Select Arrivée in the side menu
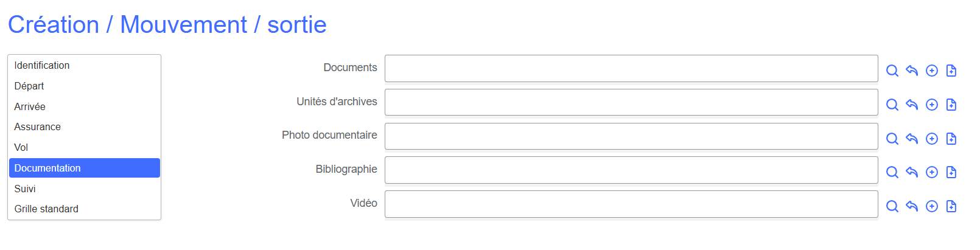Screen dimensions: 980x250 click(30, 106)
